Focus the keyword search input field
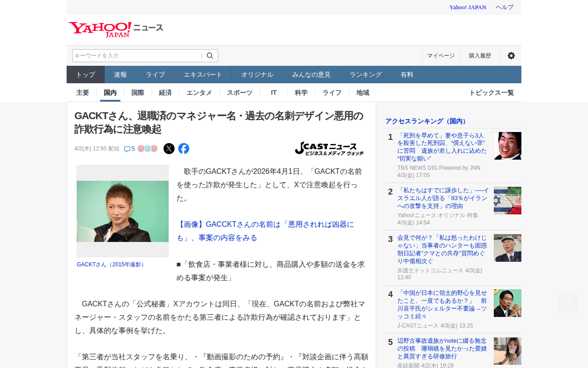588x368 pixels. pos(137,56)
